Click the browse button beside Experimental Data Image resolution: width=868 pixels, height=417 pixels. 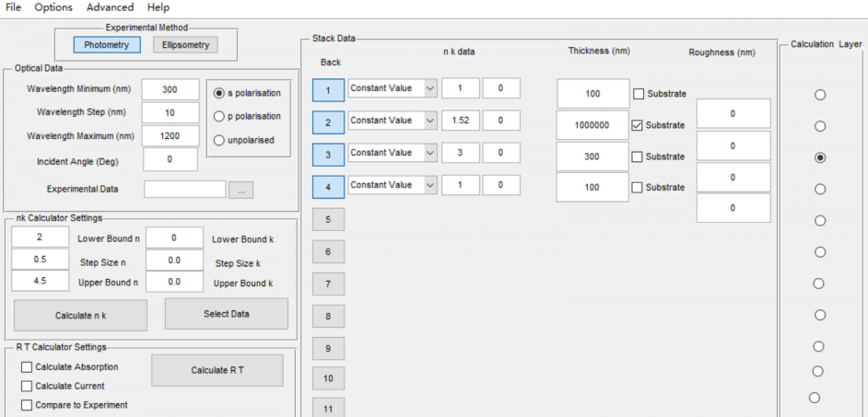[240, 190]
